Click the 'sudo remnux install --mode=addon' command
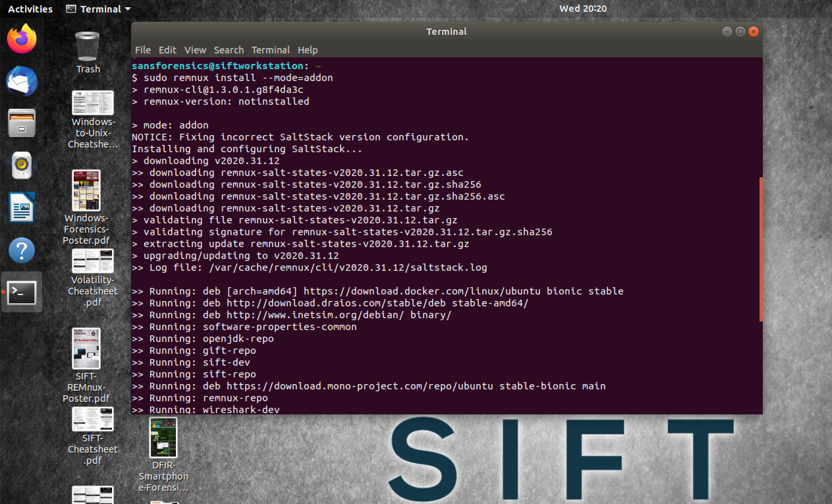Viewport: 832px width, 504px height. (238, 78)
